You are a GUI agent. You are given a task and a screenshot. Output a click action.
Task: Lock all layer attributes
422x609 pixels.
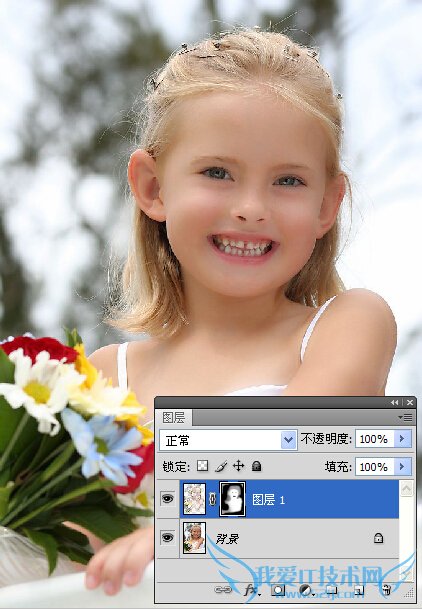tap(256, 466)
